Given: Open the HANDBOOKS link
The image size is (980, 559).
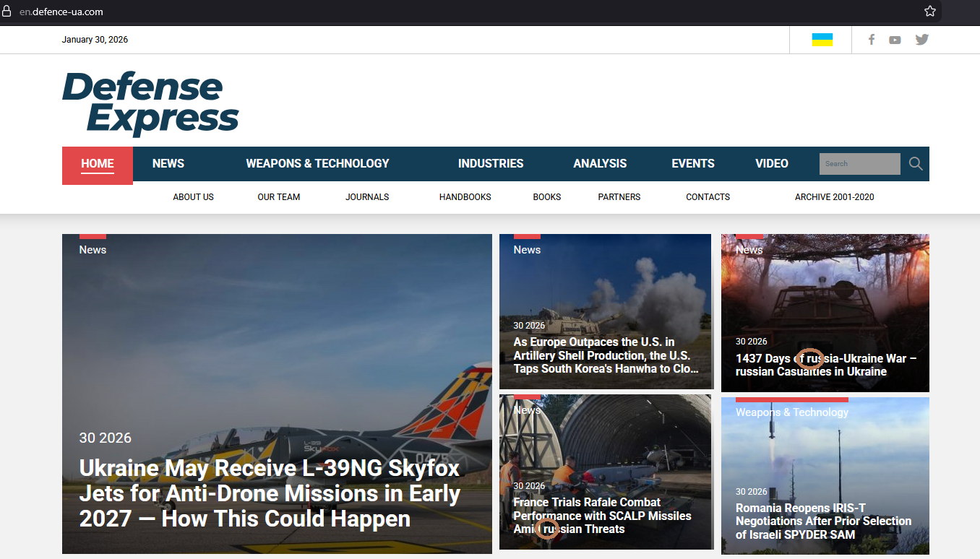Looking at the screenshot, I should tap(465, 196).
